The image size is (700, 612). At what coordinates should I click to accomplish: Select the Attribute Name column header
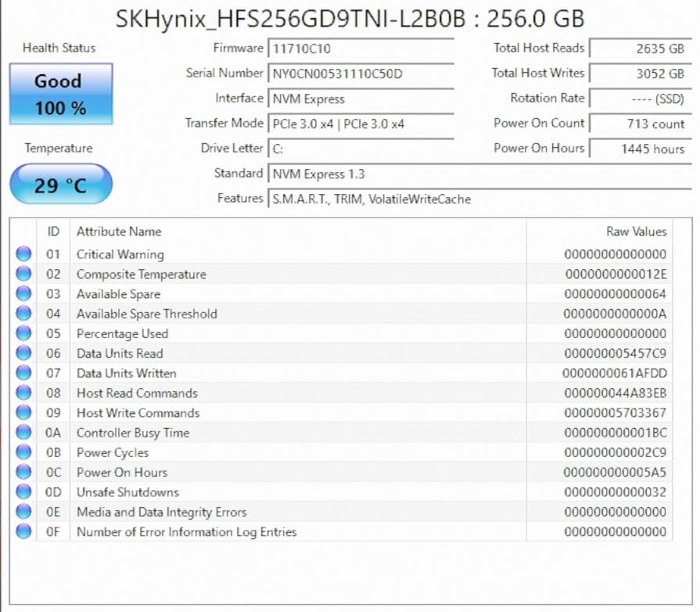tap(118, 232)
